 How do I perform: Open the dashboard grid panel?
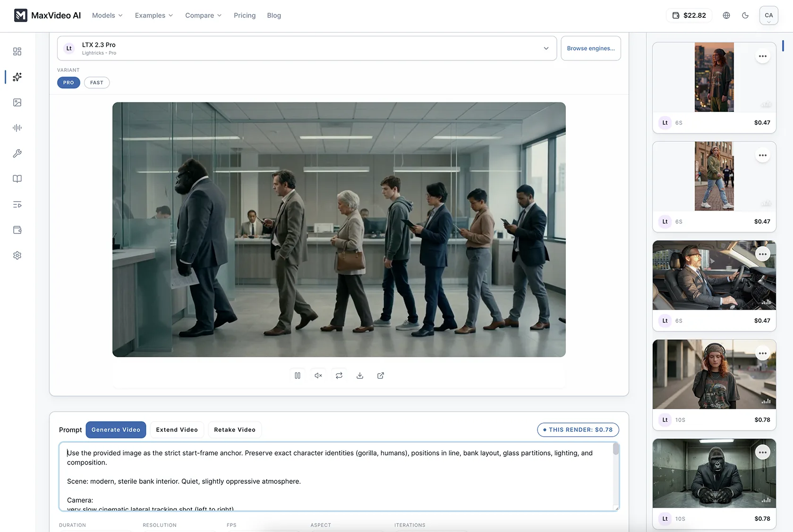(x=17, y=51)
